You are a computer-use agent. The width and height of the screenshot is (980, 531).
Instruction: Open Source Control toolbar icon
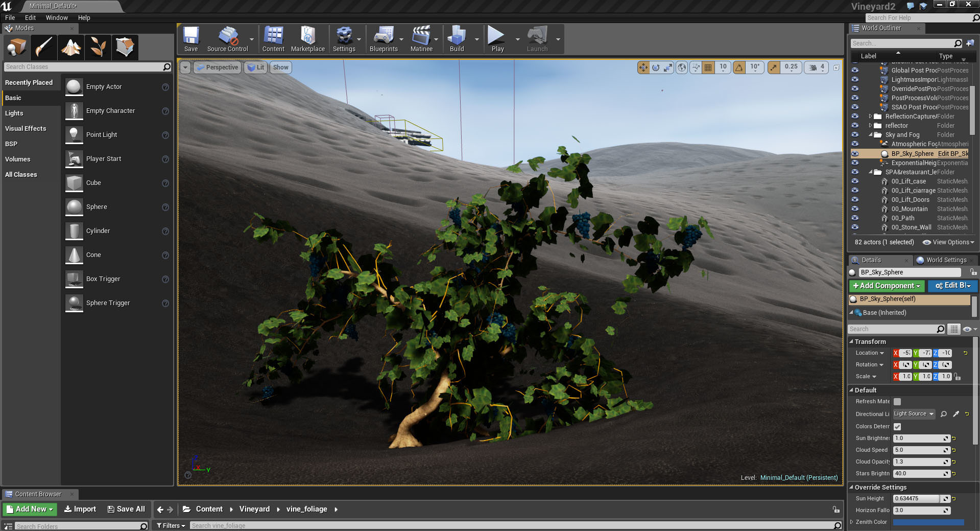[x=227, y=39]
